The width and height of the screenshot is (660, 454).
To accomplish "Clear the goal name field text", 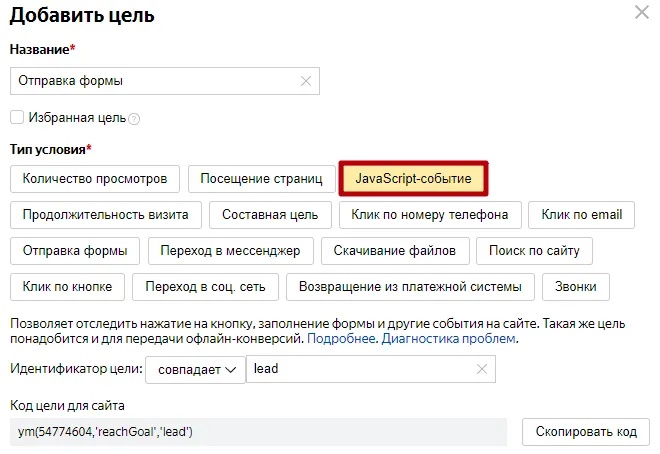I will point(306,81).
